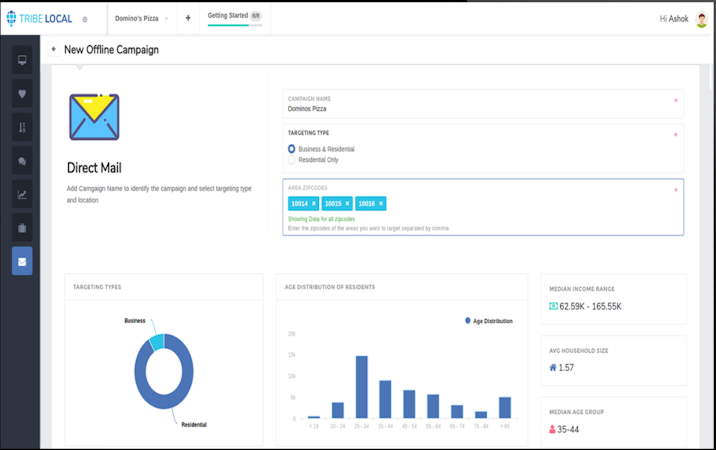Open the clipboard sidebar icon

pos(22,228)
